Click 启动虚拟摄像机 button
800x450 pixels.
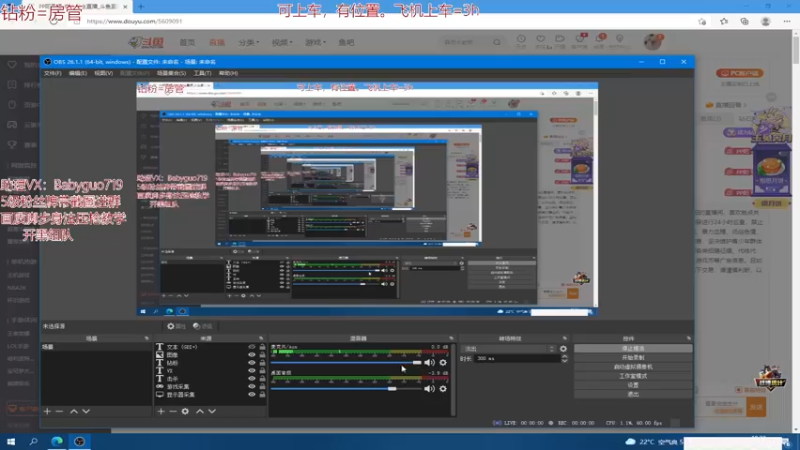633,367
